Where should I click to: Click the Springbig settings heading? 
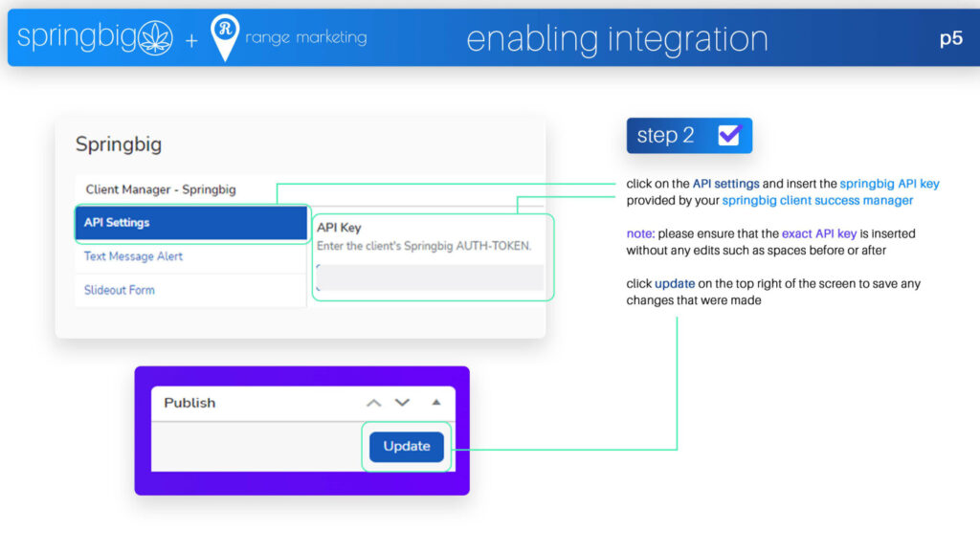(x=119, y=144)
